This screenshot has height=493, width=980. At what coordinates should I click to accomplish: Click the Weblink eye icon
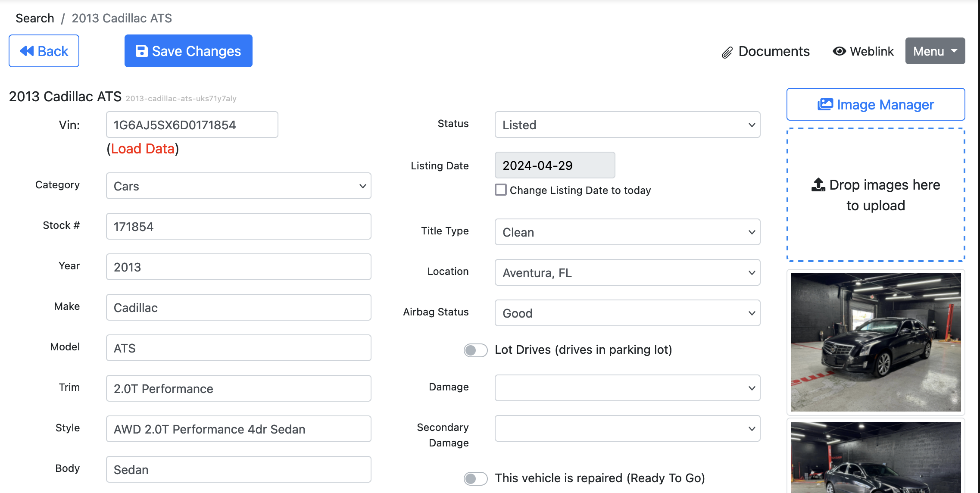(839, 51)
